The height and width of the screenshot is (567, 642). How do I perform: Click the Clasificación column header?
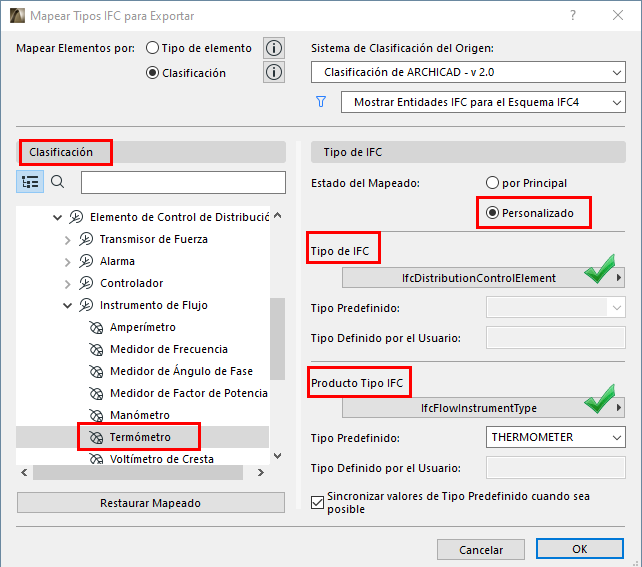(x=151, y=152)
